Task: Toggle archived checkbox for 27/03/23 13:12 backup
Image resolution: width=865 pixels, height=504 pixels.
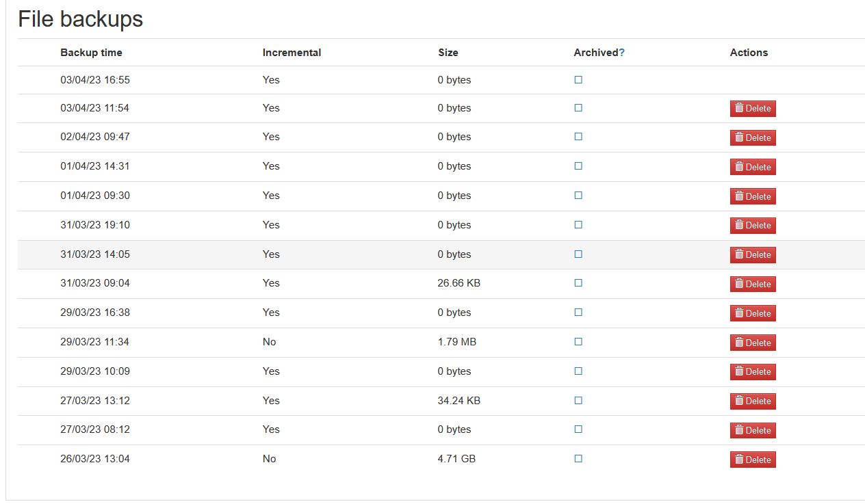Action: point(578,400)
